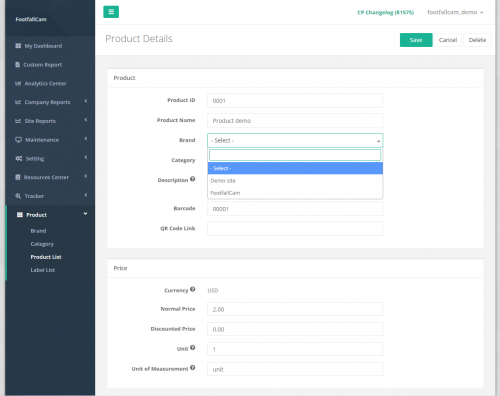
Task: Expand Tracker submenu arrow
Action: [x=86, y=195]
